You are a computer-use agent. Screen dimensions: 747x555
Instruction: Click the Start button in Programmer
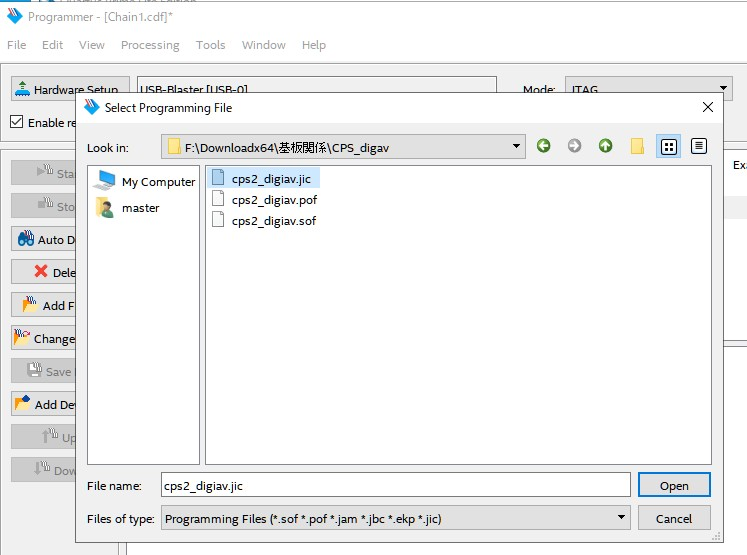click(44, 173)
